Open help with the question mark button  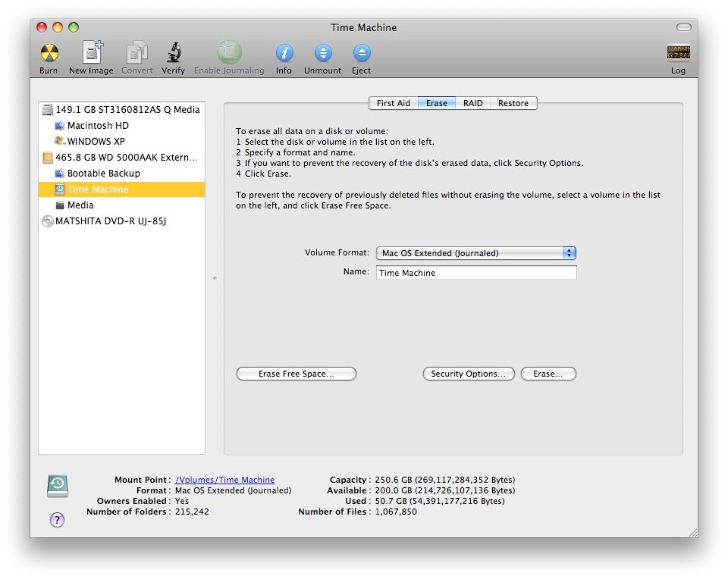pyautogui.click(x=57, y=520)
